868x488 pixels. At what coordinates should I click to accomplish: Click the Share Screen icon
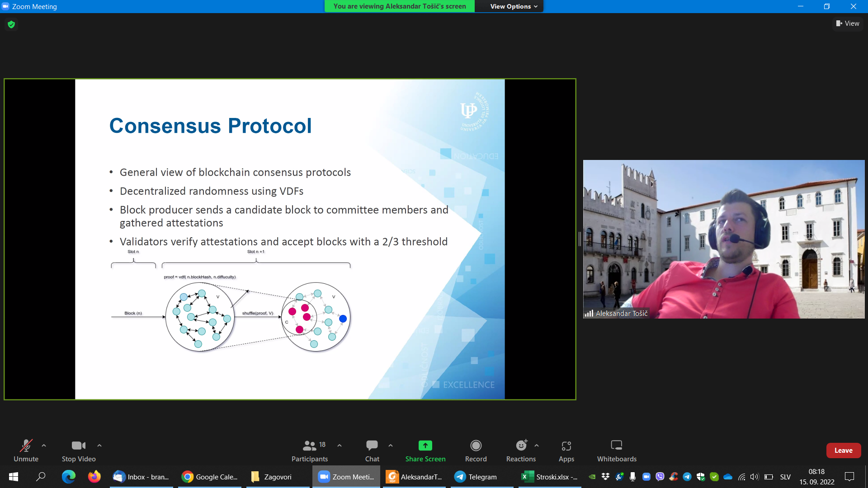click(x=425, y=446)
